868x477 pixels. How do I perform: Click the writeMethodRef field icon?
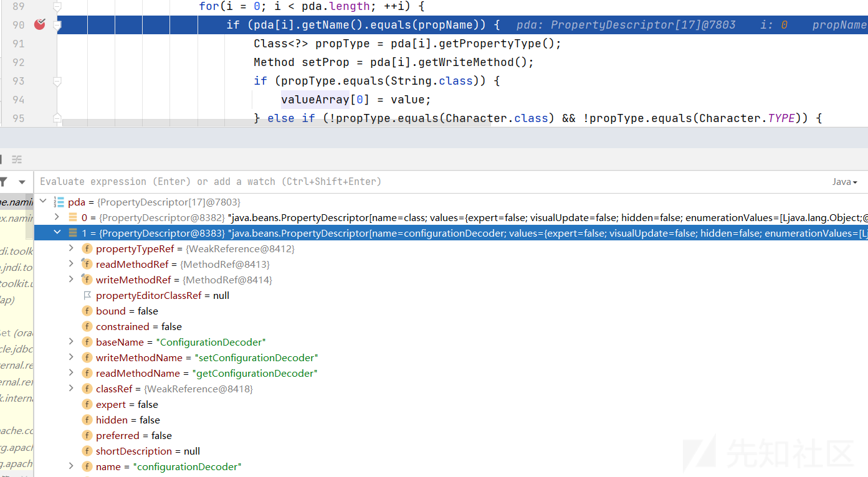(87, 280)
